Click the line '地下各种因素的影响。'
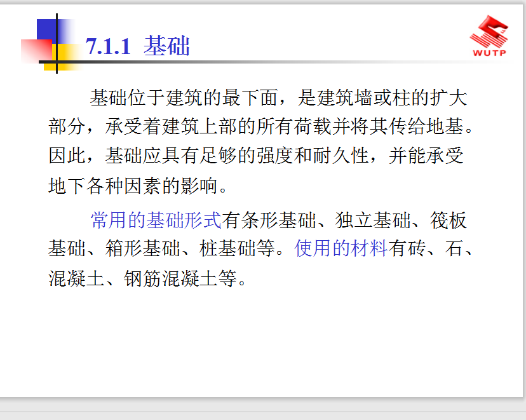 tap(138, 186)
